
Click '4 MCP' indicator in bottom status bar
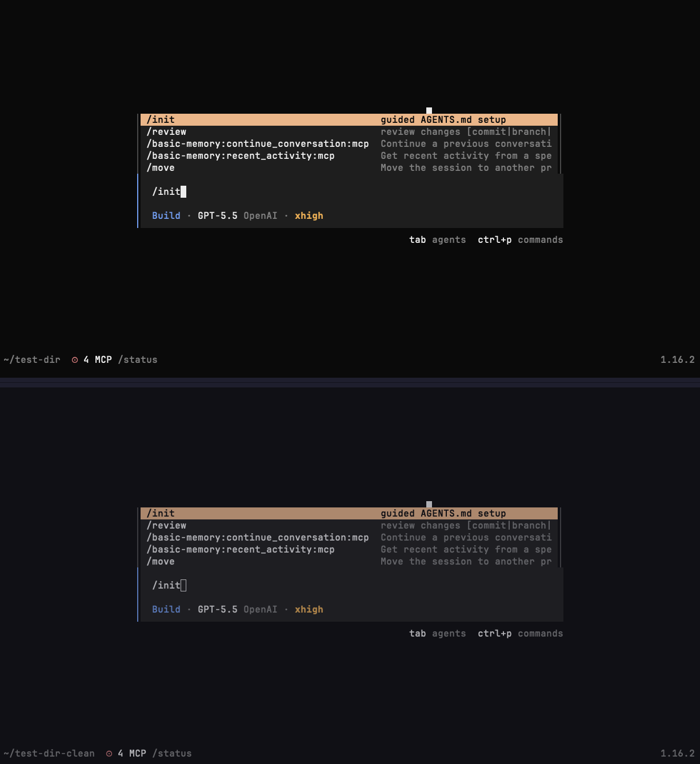point(132,753)
